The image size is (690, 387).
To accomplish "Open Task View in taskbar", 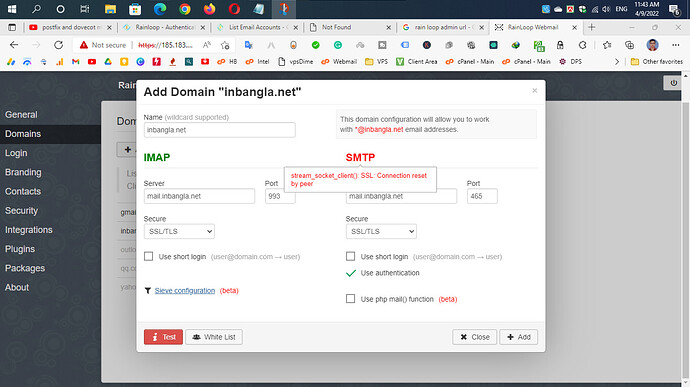I will click(84, 9).
